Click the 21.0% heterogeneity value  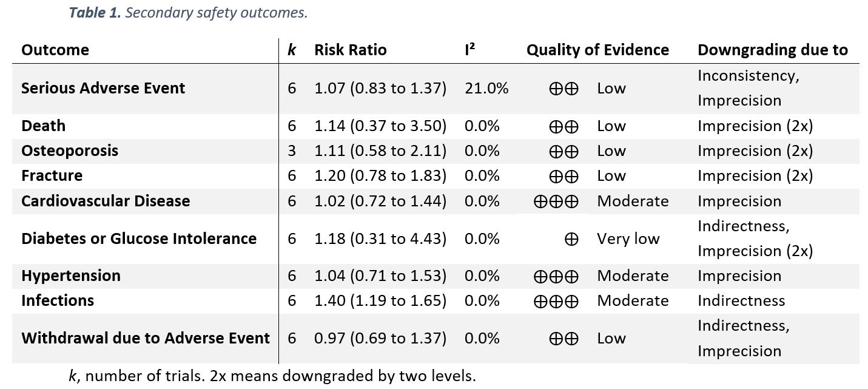click(x=486, y=89)
